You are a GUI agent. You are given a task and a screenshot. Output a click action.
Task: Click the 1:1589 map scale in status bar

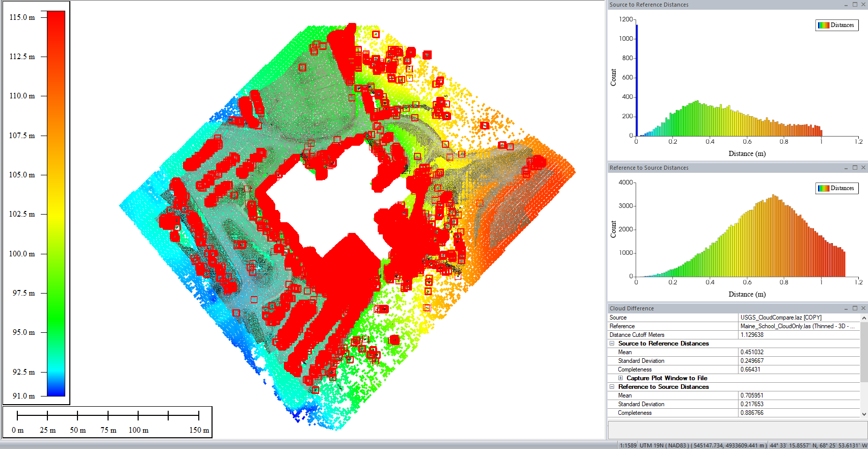pyautogui.click(x=628, y=445)
